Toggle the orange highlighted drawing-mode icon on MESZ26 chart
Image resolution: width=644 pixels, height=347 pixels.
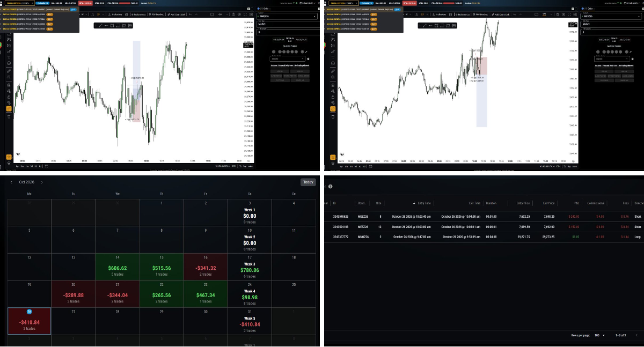(333, 109)
